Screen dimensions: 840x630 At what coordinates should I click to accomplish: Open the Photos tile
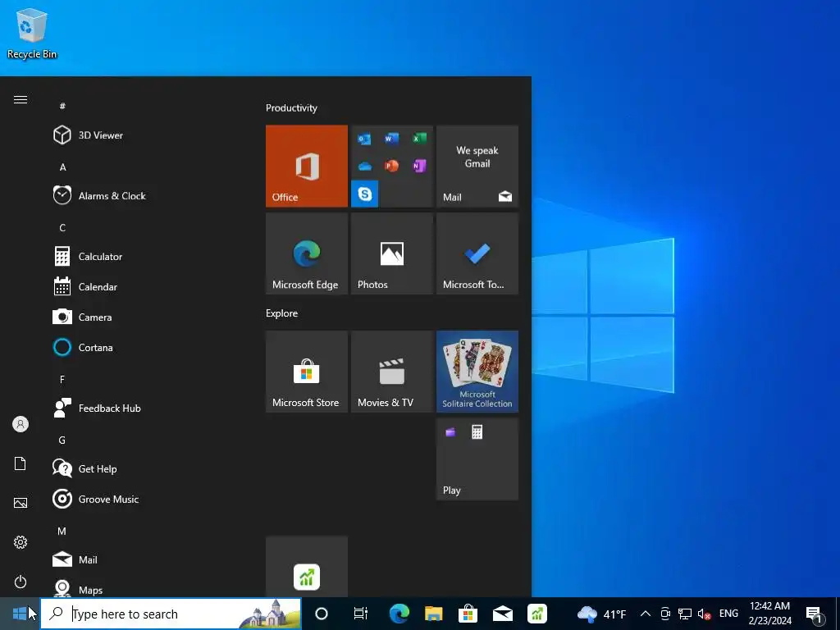(391, 253)
